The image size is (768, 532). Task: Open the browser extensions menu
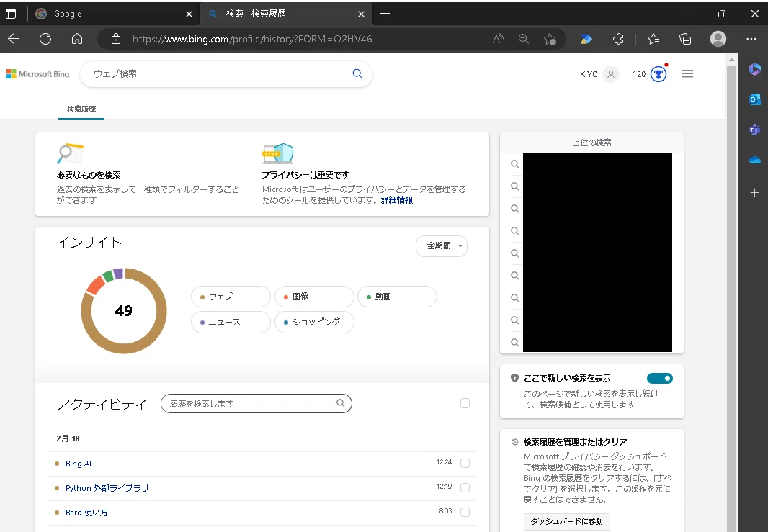pyautogui.click(x=619, y=39)
